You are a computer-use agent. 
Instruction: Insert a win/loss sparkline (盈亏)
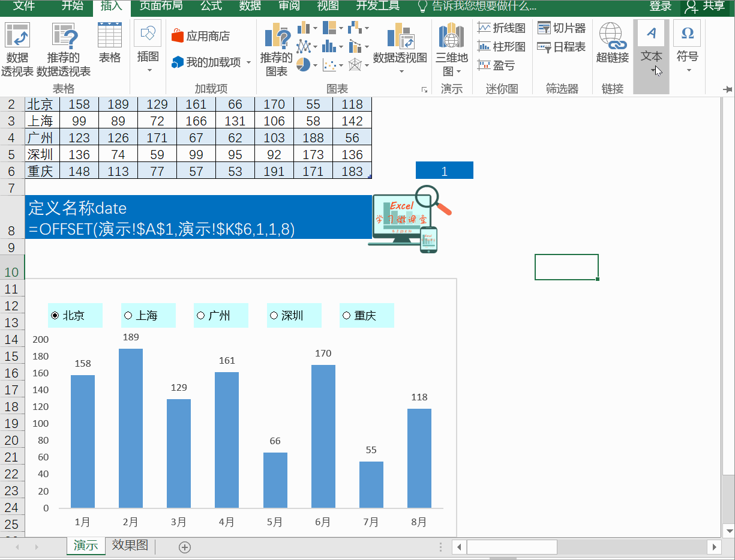click(496, 65)
